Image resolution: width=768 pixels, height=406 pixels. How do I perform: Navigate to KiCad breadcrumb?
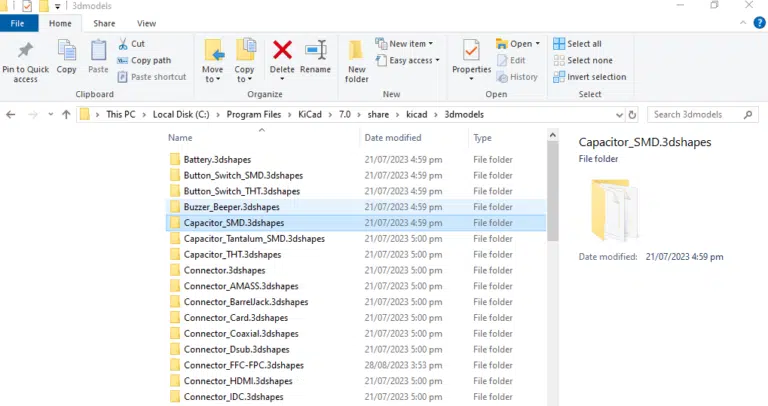pyautogui.click(x=310, y=114)
